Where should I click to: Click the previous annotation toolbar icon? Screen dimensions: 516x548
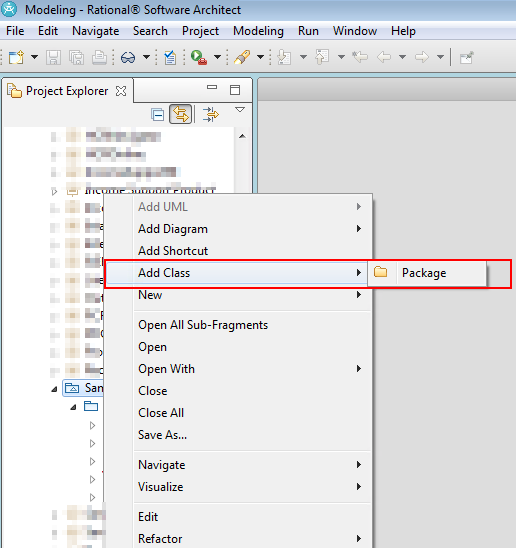tap(322, 57)
